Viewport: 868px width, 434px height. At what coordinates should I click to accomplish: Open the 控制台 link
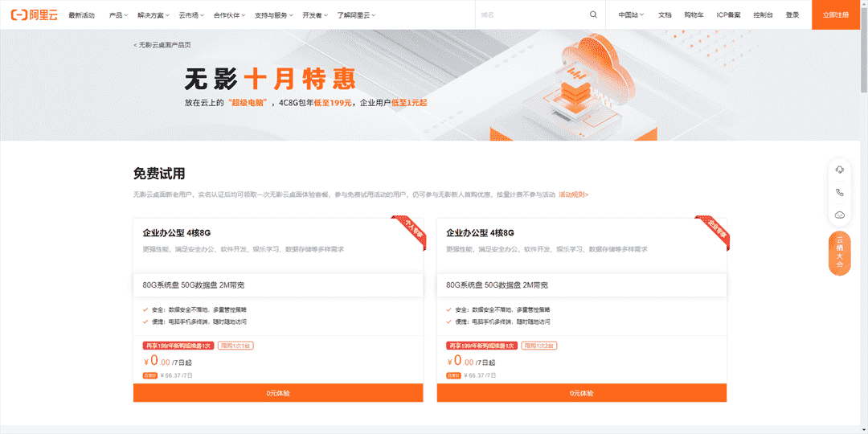point(763,15)
